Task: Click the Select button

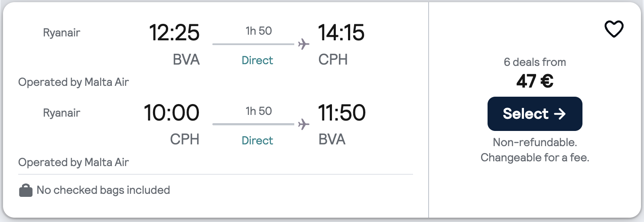Action: 534,114
